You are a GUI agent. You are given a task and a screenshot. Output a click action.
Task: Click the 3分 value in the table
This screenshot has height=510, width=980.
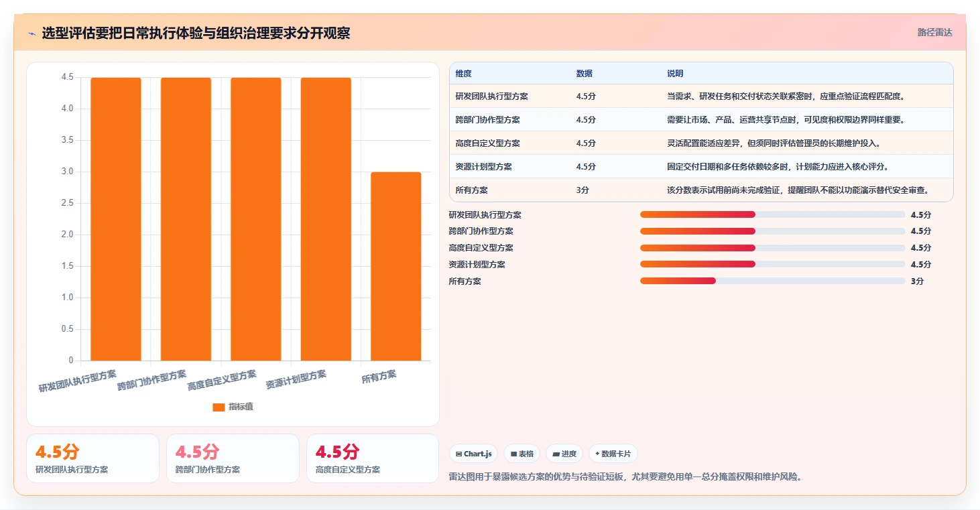[583, 190]
